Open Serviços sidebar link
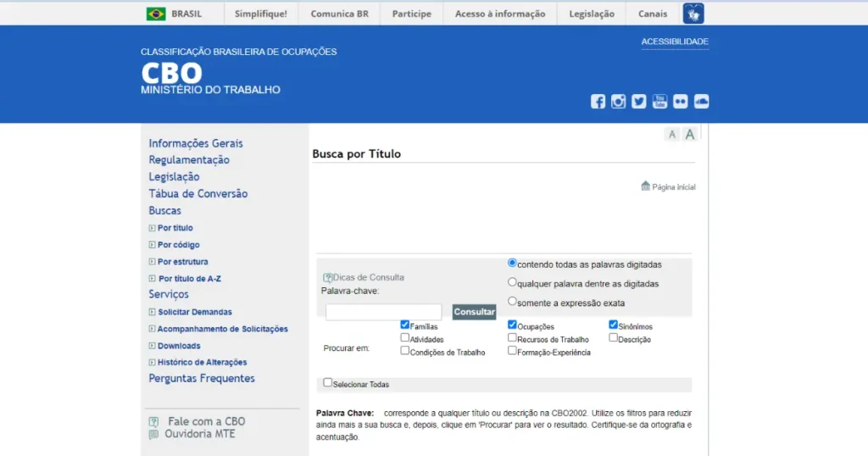 point(169,294)
